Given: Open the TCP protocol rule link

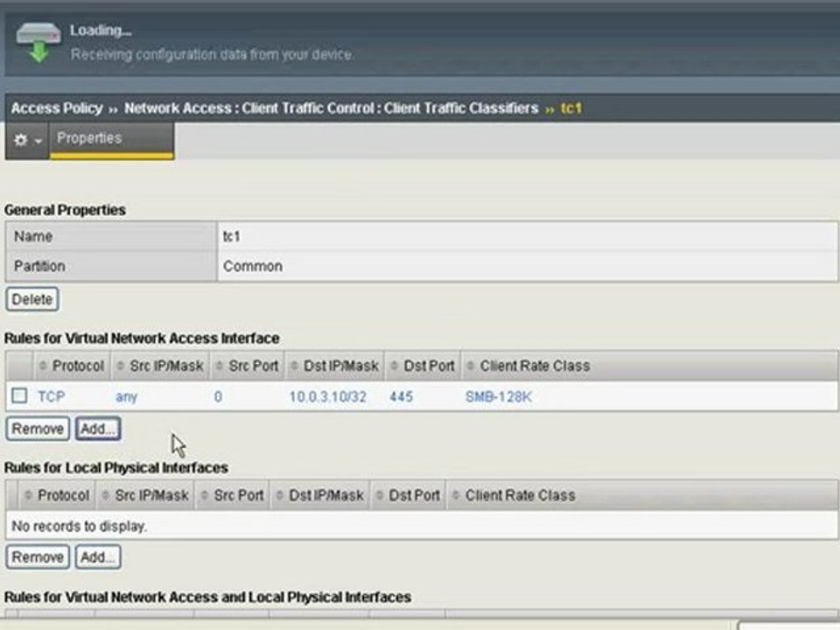Looking at the screenshot, I should coord(52,396).
